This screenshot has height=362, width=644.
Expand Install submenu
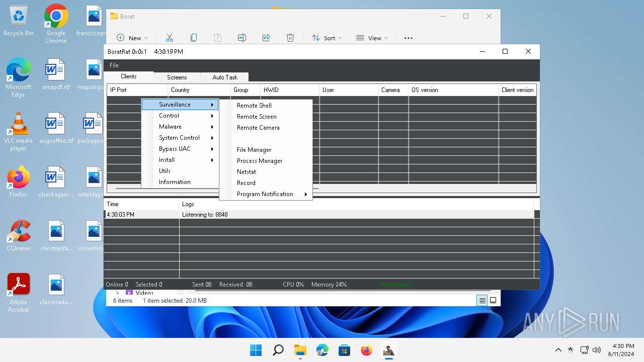pos(180,160)
